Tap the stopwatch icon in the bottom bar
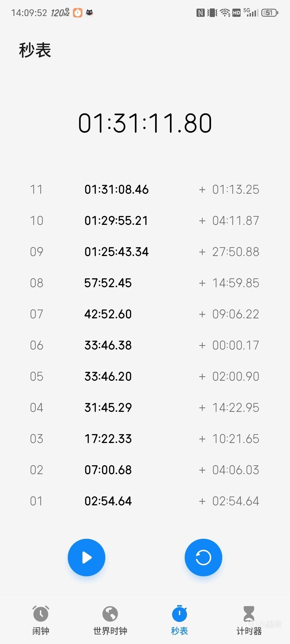 click(179, 614)
